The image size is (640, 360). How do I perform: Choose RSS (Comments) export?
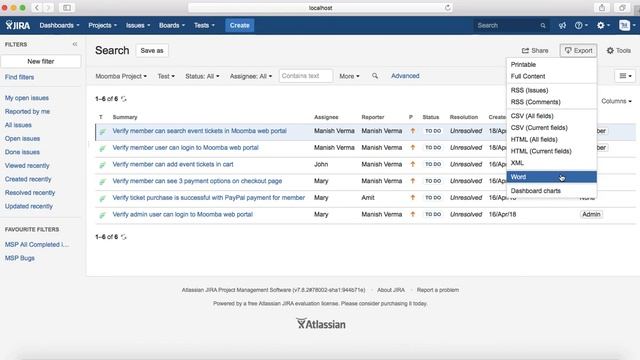(551, 102)
